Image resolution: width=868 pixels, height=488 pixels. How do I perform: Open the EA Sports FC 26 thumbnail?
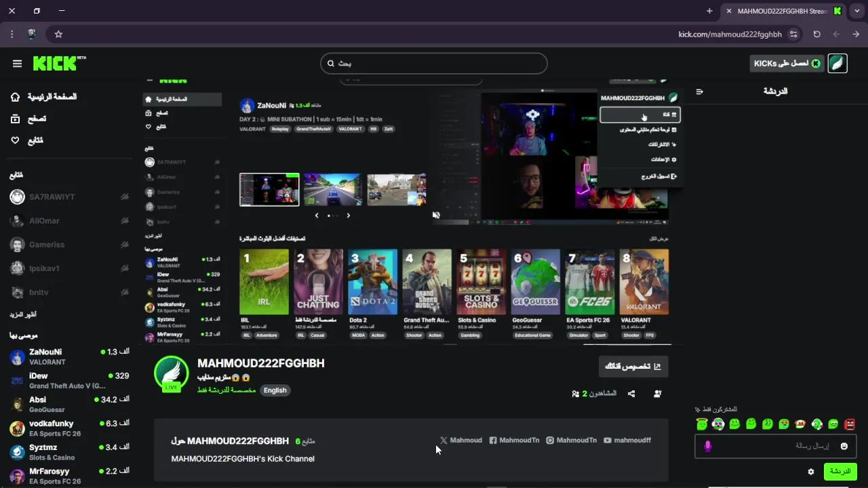(589, 282)
